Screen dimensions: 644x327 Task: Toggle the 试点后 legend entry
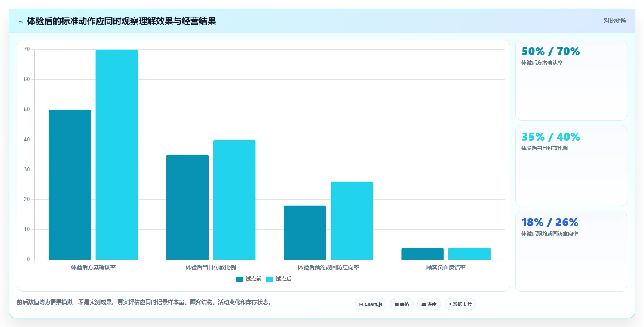coord(279,279)
